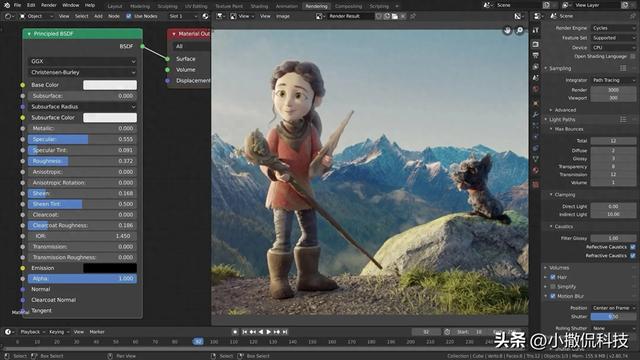Viewport: 640px width, 360px height.
Task: Click the Blender logo in the menu bar
Action: coord(7,5)
